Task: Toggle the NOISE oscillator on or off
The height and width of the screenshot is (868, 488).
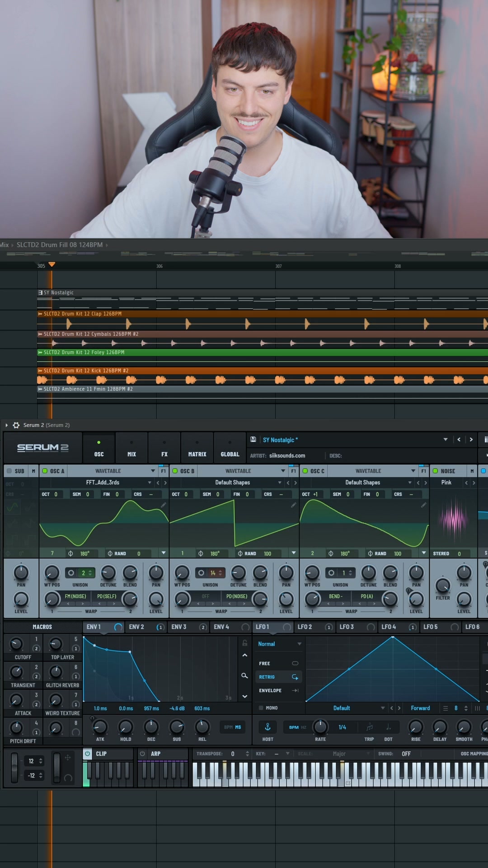Action: pyautogui.click(x=436, y=471)
